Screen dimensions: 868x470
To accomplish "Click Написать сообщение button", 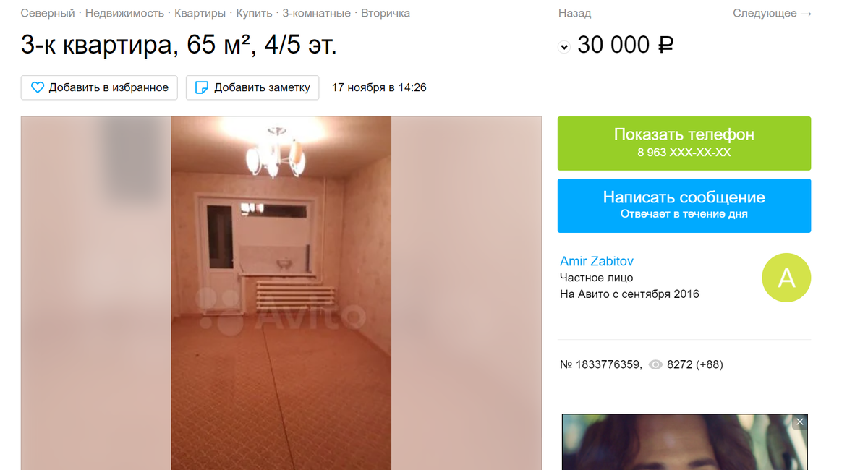I will pyautogui.click(x=684, y=205).
